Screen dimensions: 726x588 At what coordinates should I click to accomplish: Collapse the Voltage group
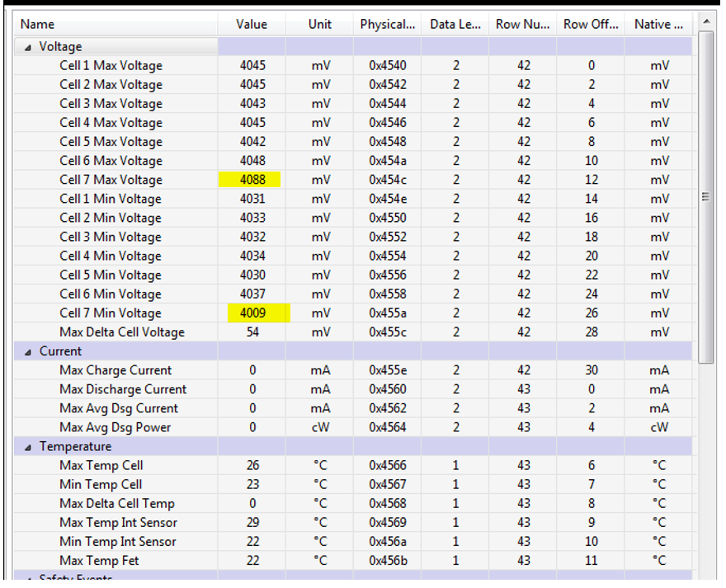[x=28, y=47]
